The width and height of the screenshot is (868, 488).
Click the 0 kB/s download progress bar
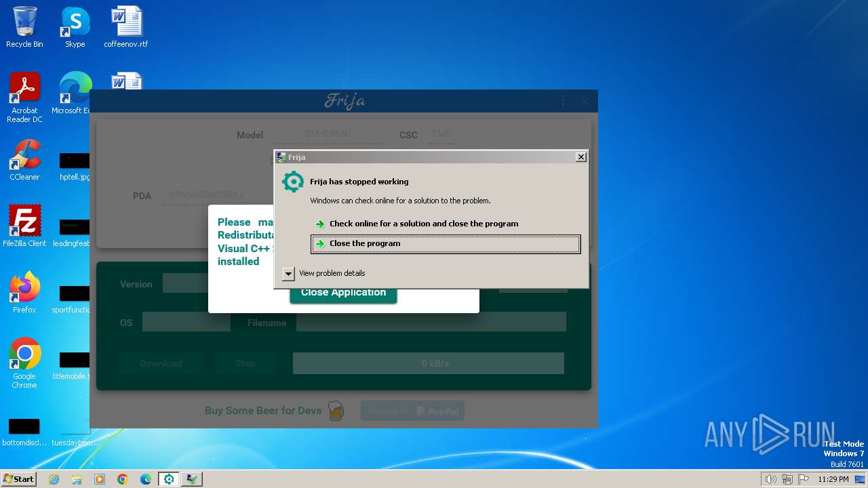click(x=429, y=363)
